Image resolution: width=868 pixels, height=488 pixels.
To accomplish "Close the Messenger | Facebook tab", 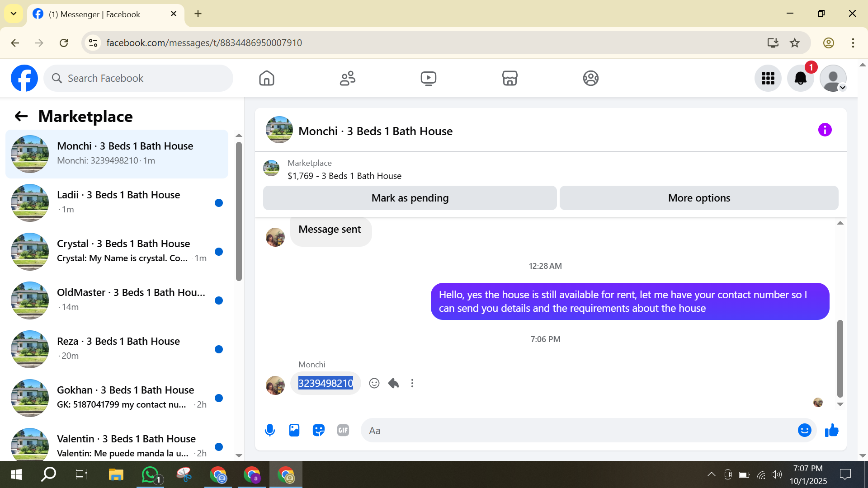I will click(x=174, y=14).
